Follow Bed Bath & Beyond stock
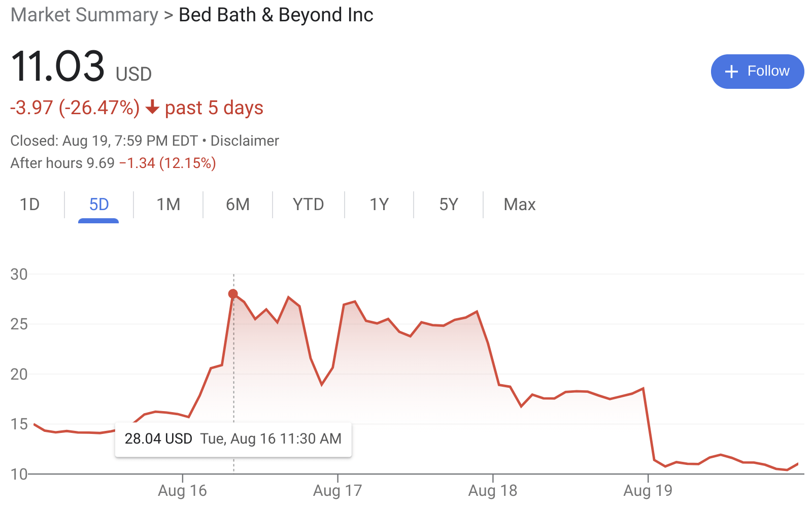 tap(757, 72)
